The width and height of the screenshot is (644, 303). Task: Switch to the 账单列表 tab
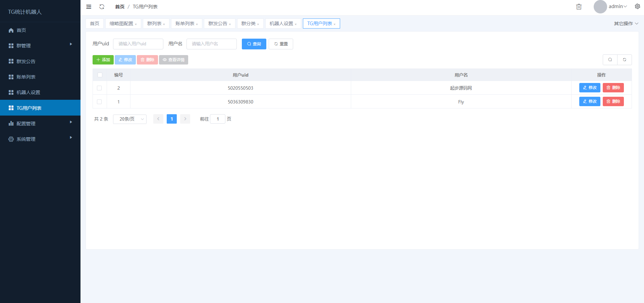pos(185,24)
